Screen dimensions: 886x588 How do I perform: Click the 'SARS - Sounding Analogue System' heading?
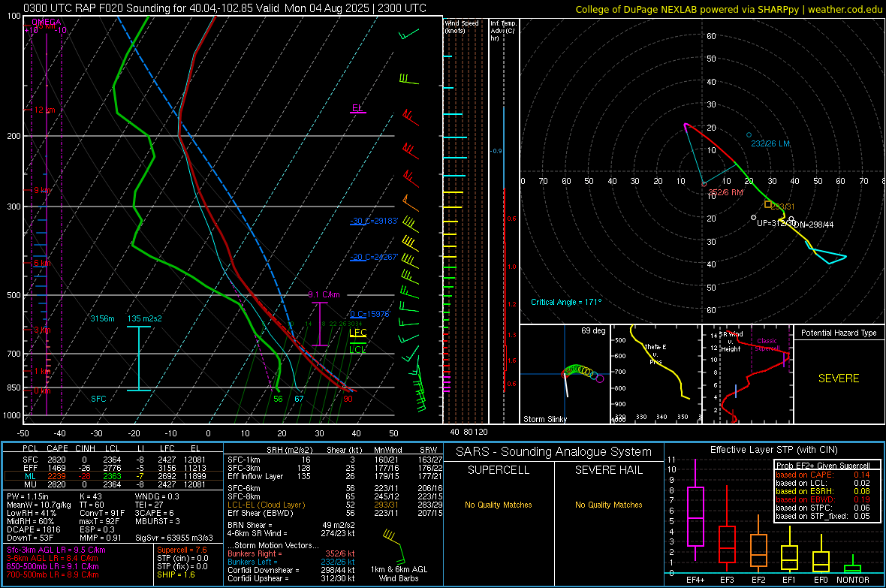click(554, 452)
